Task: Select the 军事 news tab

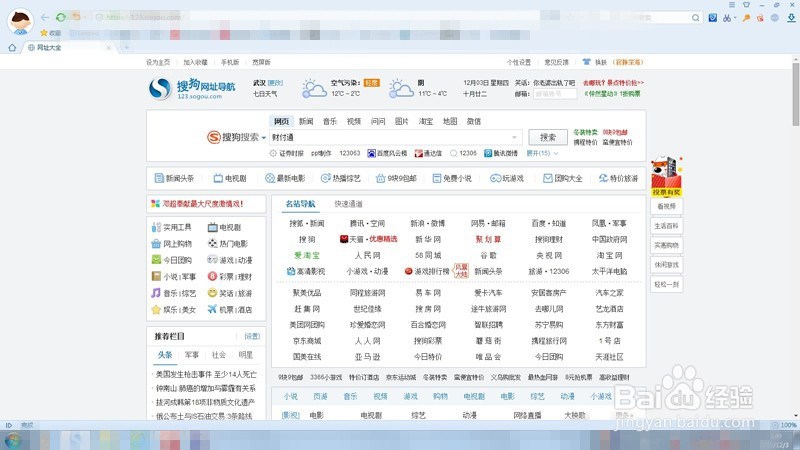Action: (x=192, y=355)
